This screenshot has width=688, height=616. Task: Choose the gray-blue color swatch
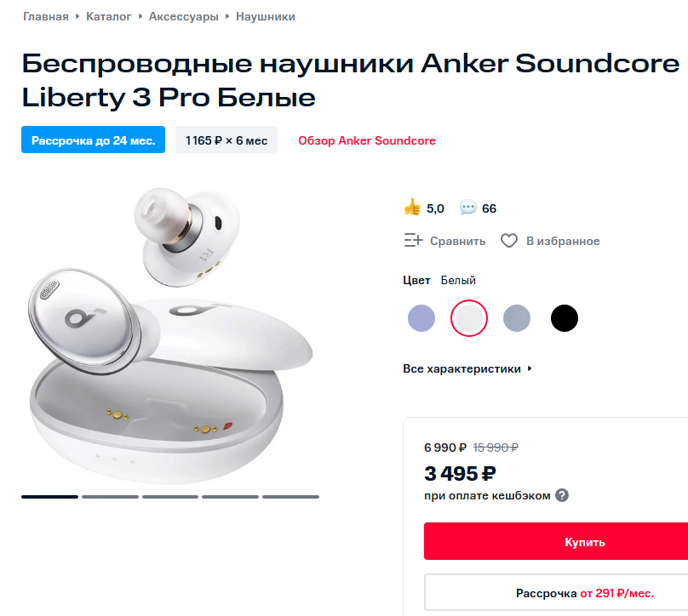[517, 318]
